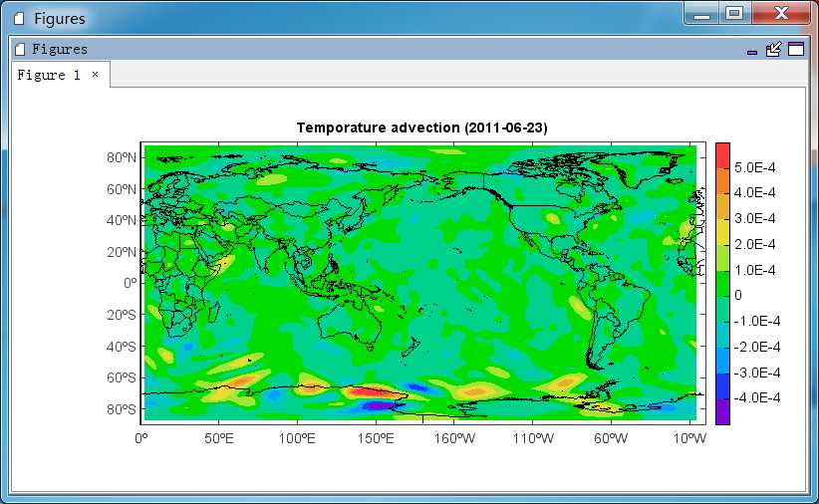This screenshot has height=504, width=819.
Task: Click the Figures panel document icon
Action: pyautogui.click(x=20, y=49)
